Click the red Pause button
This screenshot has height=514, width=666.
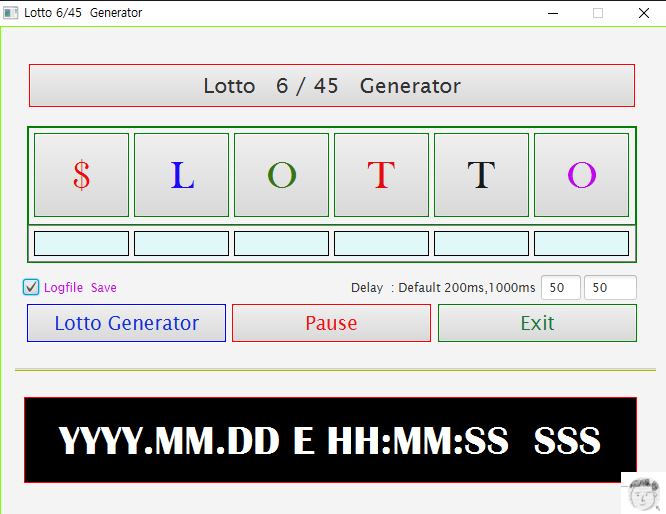(331, 323)
